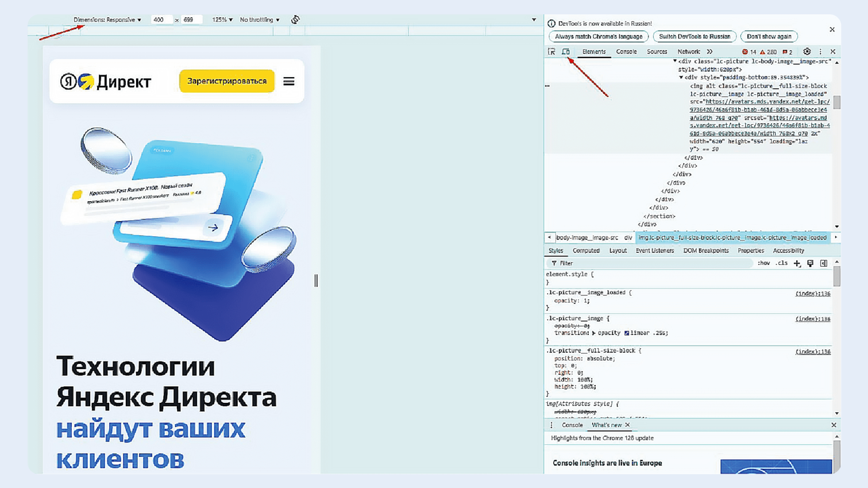Click the issues flag counter showing 2
The height and width of the screenshot is (488, 868).
tap(788, 52)
